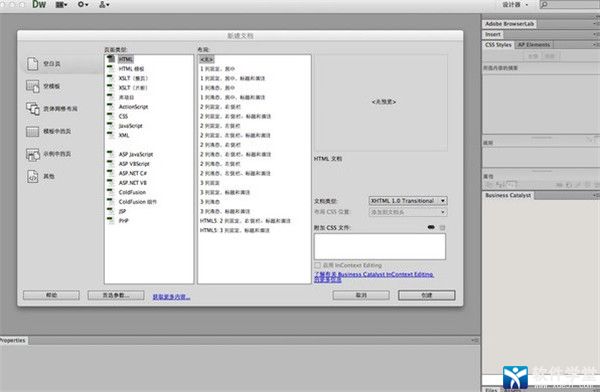Click inside the attach CSS file list box
600x392 pixels.
click(380, 247)
